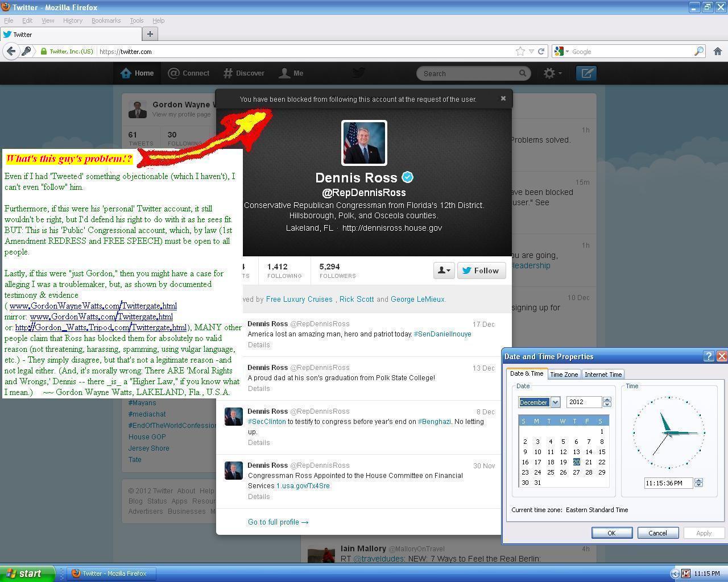The height and width of the screenshot is (582, 728).
Task: Click the #Benghazi hashtag link
Action: (x=434, y=422)
